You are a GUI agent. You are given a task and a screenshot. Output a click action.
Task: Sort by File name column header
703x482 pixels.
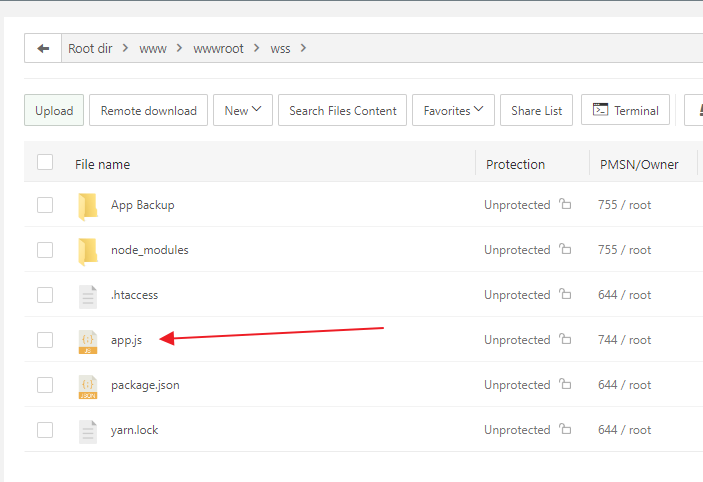(x=102, y=164)
